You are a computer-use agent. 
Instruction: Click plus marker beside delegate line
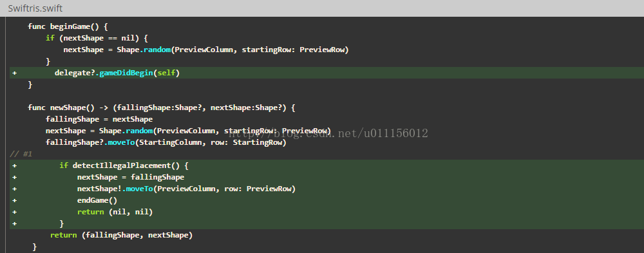point(15,73)
